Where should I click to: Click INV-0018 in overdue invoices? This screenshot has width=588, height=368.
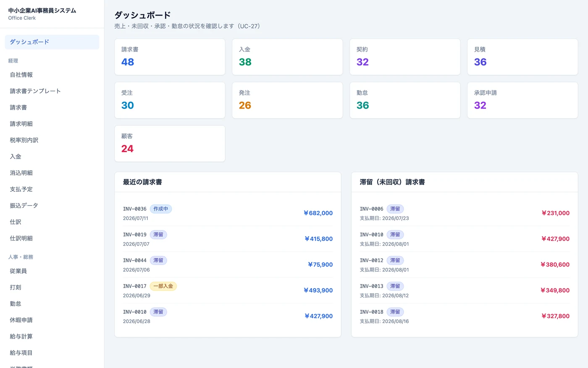(x=372, y=312)
